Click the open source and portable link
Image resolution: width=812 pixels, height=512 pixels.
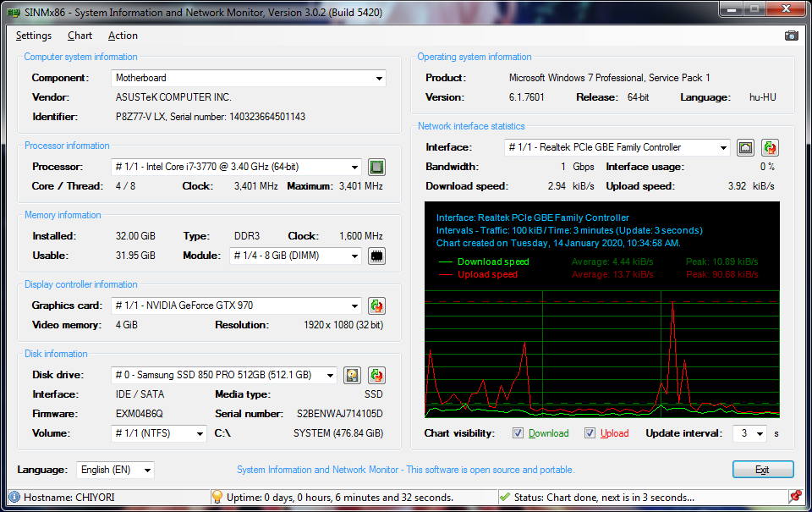coord(405,470)
